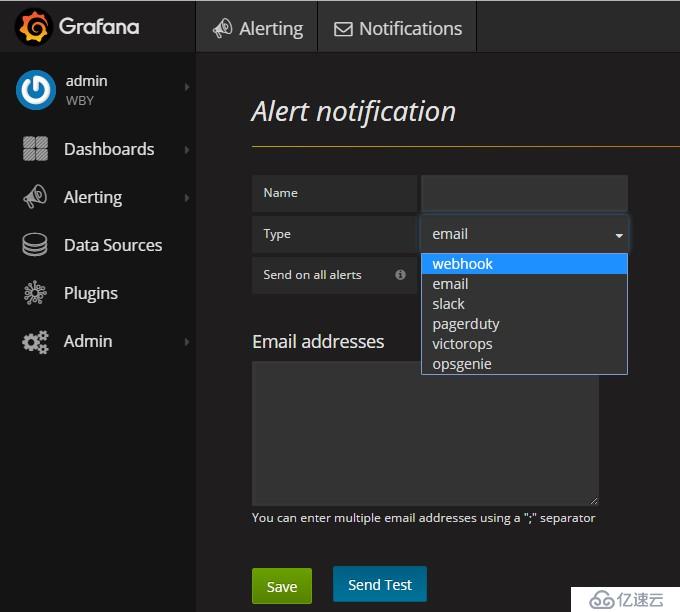Open Alerting in the sidebar menu
Image resolution: width=680 pixels, height=612 pixels.
point(93,197)
